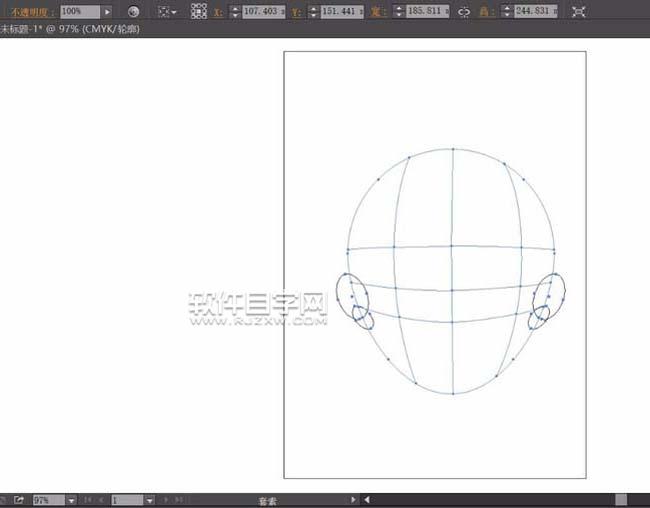This screenshot has height=508, width=650.
Task: Click the recolor artwork globe icon
Action: (x=133, y=11)
